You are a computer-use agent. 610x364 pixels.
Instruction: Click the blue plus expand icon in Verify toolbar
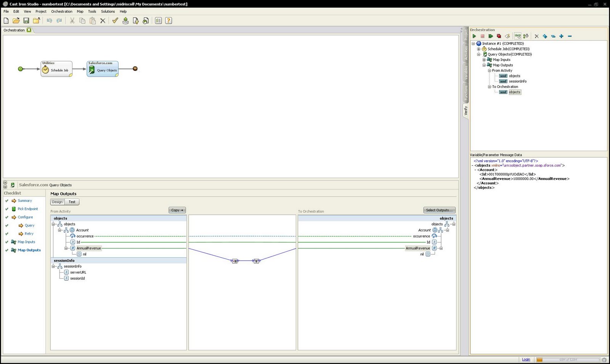tap(561, 36)
